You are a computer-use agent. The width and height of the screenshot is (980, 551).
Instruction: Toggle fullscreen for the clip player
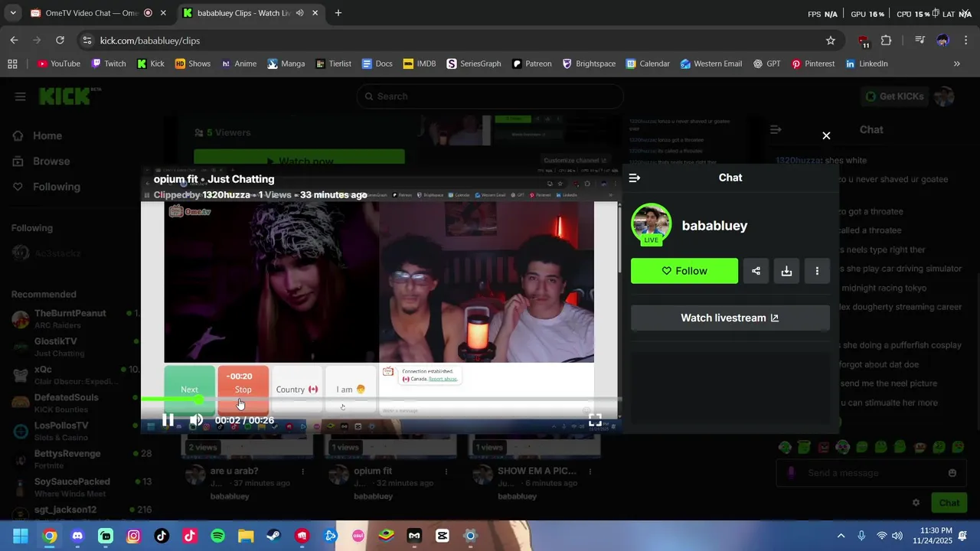click(595, 420)
